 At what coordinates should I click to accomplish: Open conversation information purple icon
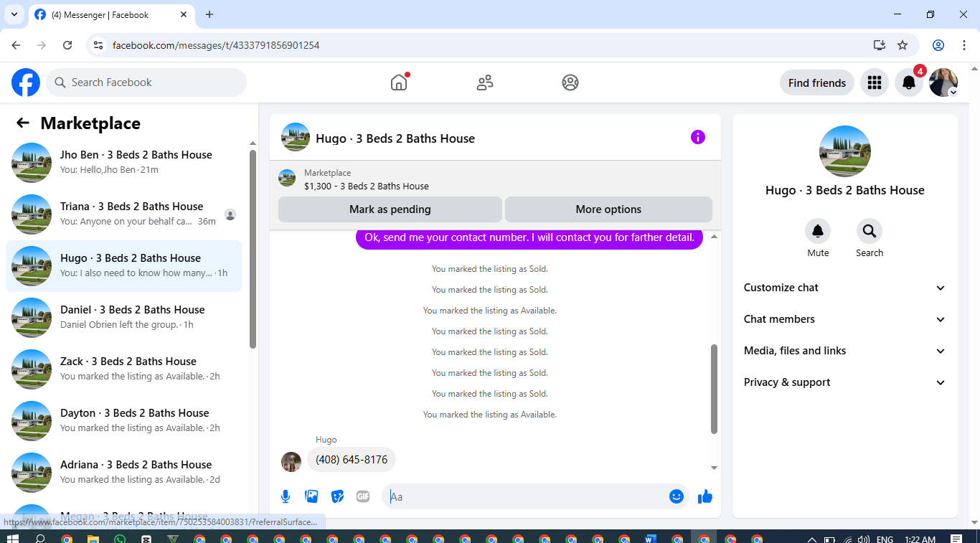point(698,137)
